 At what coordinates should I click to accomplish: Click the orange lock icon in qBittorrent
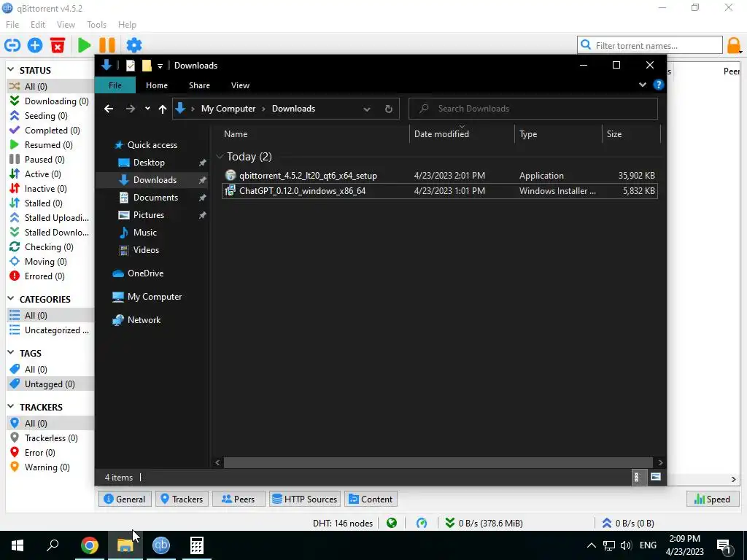(x=734, y=45)
